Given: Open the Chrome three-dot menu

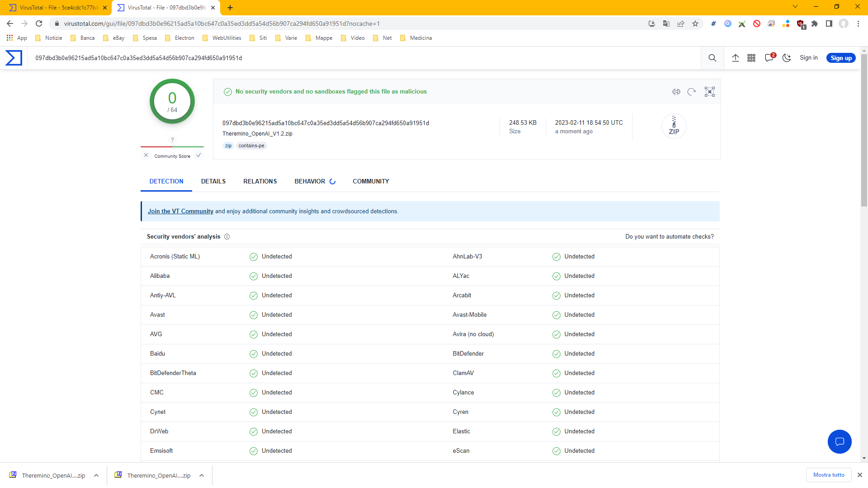Looking at the screenshot, I should pyautogui.click(x=858, y=23).
